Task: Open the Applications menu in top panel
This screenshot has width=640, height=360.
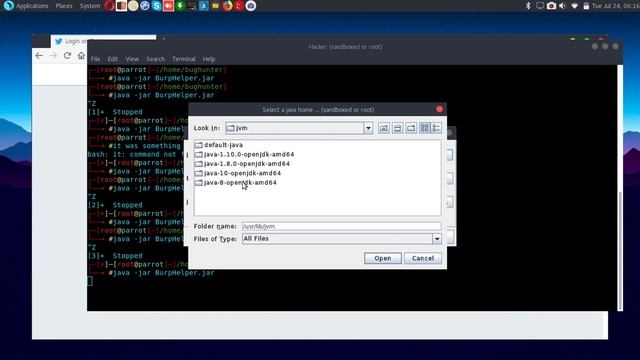Action: (x=32, y=6)
